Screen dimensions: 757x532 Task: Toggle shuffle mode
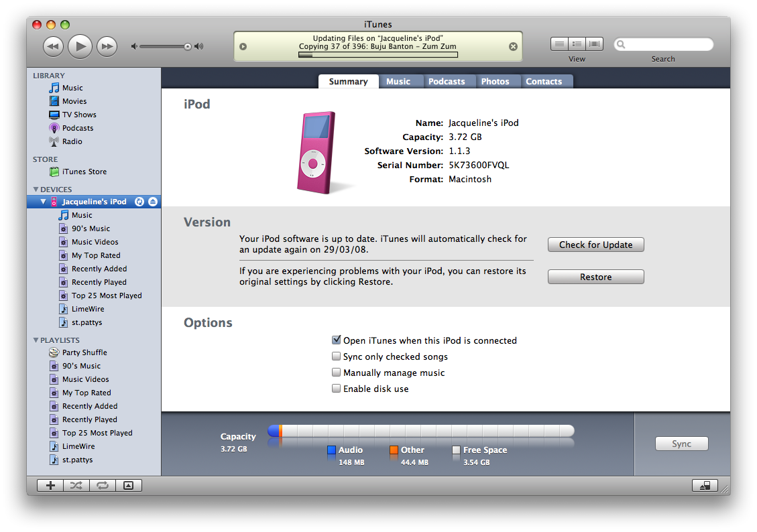[x=76, y=486]
